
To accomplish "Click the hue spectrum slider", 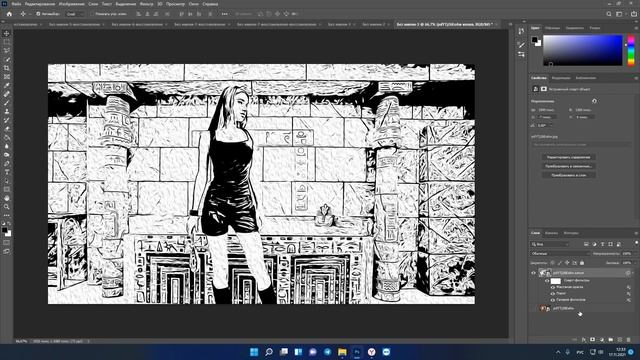I will pyautogui.click(x=631, y=50).
